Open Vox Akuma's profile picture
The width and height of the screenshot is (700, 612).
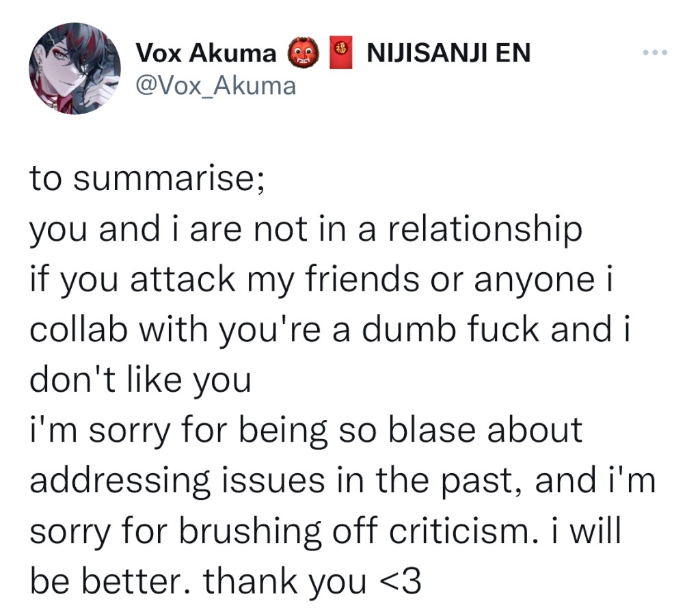point(75,68)
